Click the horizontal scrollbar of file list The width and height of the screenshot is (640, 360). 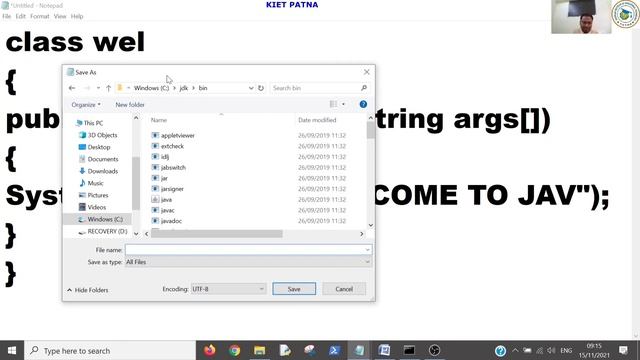(x=217, y=234)
